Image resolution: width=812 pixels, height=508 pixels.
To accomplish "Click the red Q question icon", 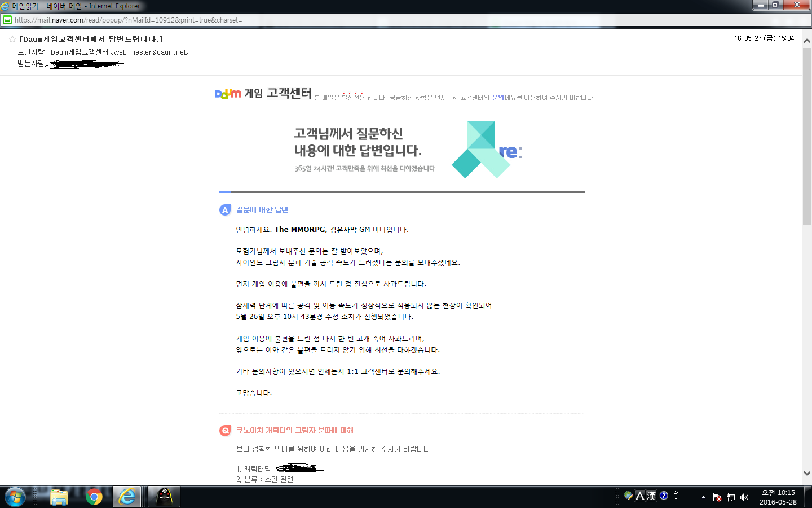I will [225, 431].
